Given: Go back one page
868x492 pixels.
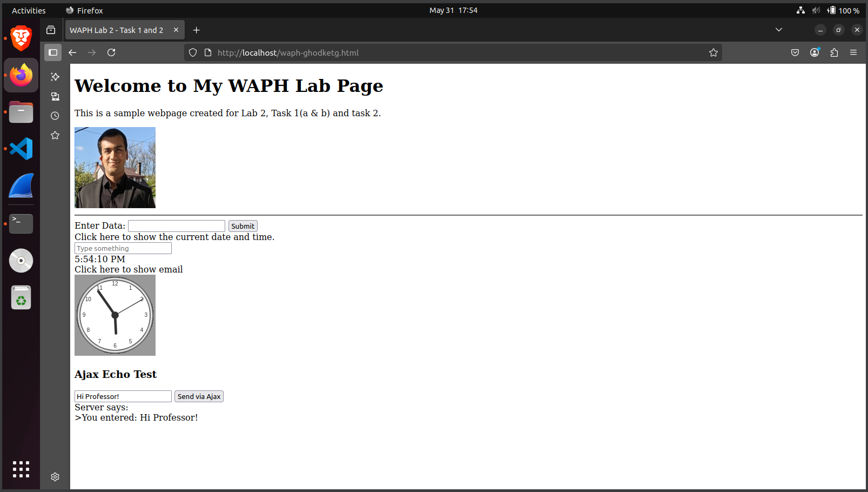Looking at the screenshot, I should pyautogui.click(x=72, y=52).
